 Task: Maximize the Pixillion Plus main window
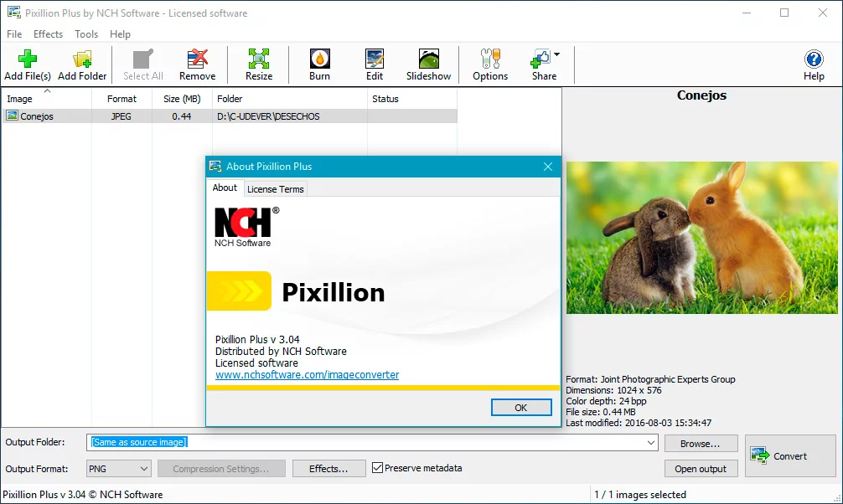click(x=784, y=13)
